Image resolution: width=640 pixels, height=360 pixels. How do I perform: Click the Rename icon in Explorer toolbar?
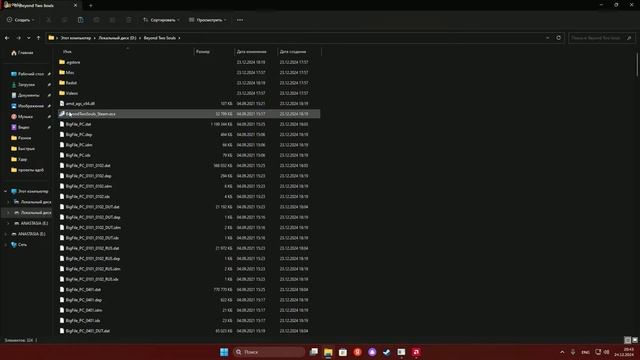coord(96,20)
